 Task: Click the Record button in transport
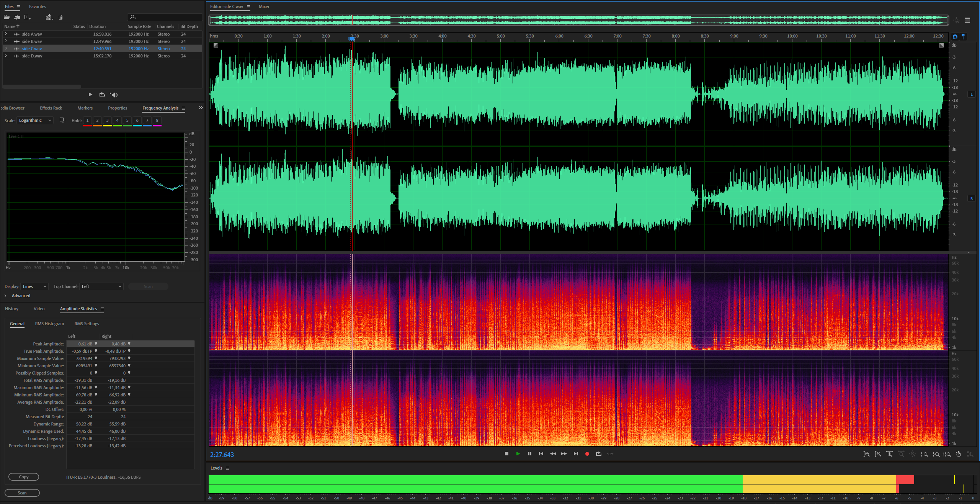(x=587, y=454)
